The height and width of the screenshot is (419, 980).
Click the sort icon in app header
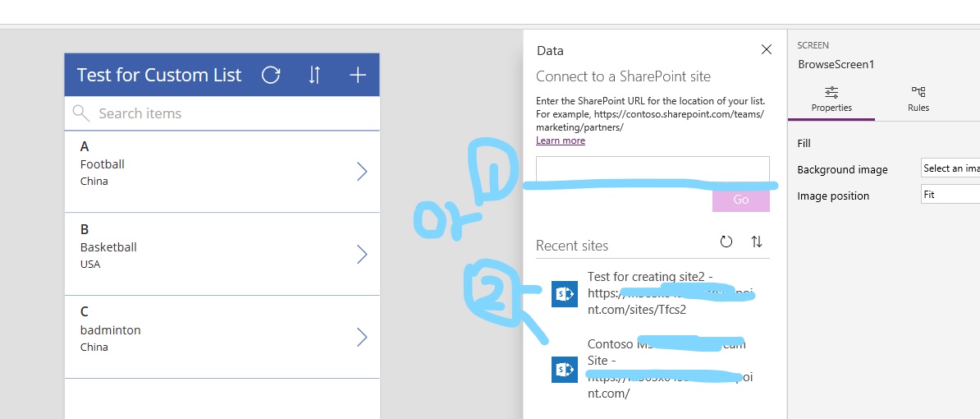pos(314,75)
